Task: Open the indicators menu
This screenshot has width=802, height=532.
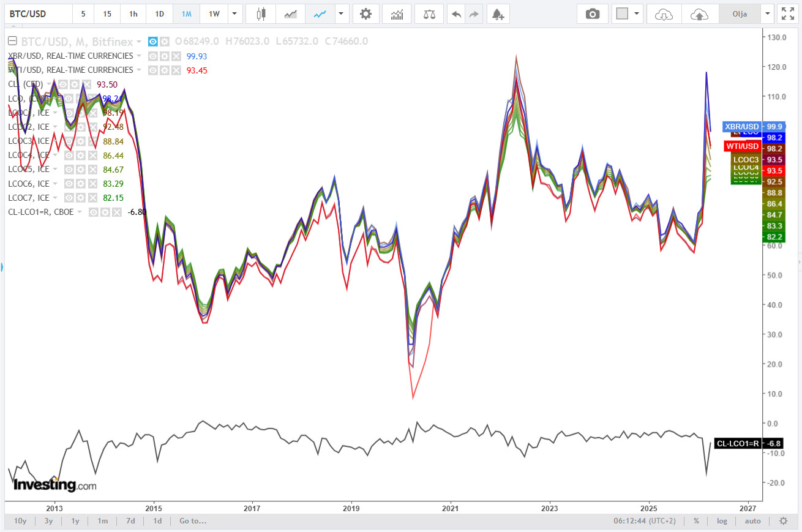Action: point(397,14)
